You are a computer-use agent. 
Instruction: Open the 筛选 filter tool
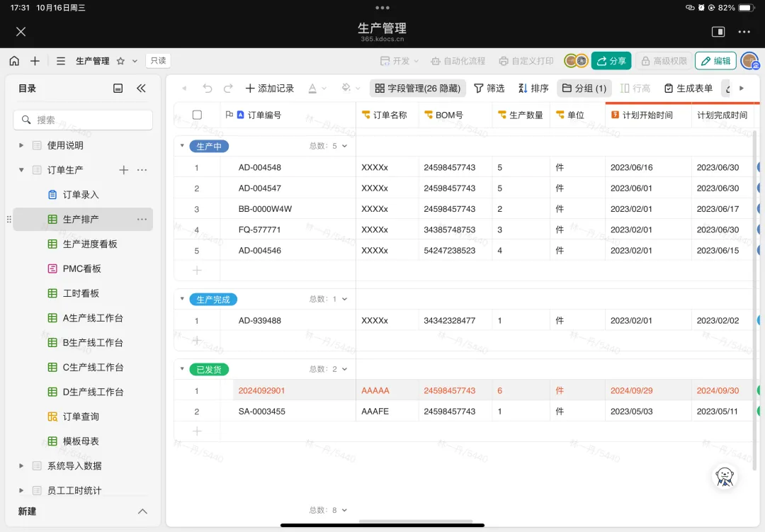(489, 89)
